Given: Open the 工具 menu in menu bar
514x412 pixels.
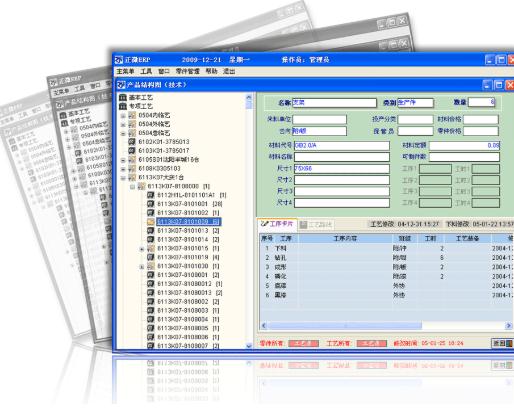Looking at the screenshot, I should pos(146,71).
